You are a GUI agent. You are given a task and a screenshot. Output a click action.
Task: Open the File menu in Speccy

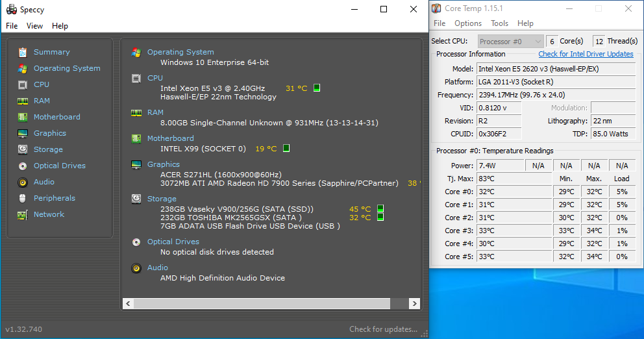click(x=12, y=26)
